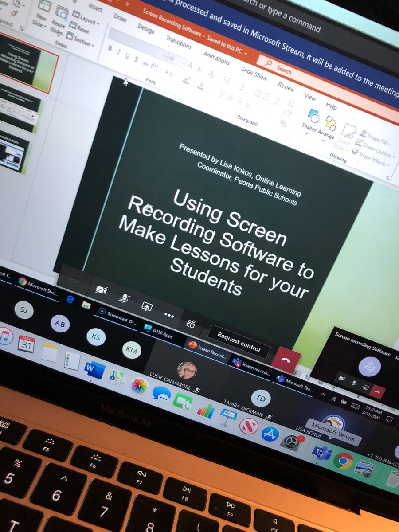Viewport: 399px width, 532px height.
Task: Open Edge from the Windows taskbar
Action: pyautogui.click(x=70, y=300)
